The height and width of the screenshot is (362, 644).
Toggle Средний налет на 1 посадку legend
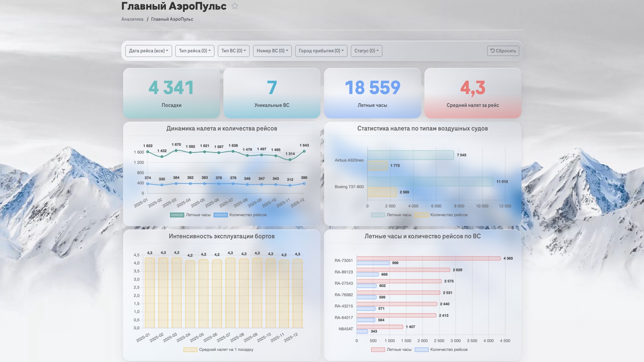tap(219, 350)
